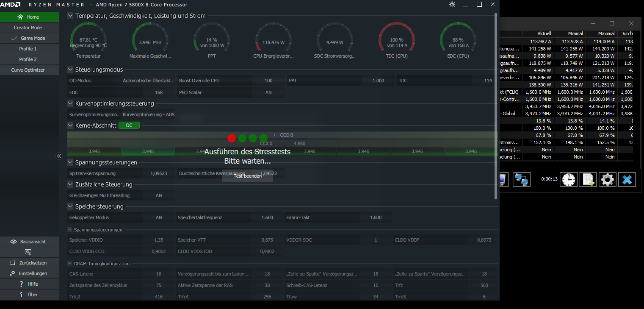Image resolution: width=644 pixels, height=309 pixels.
Task: Switch to Profile 2
Action: pos(30,59)
